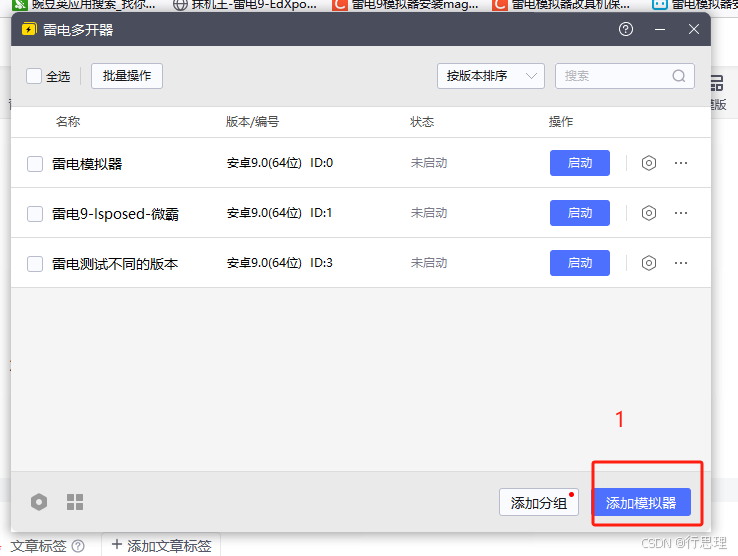Expand the 按版本排序 sort dropdown

[x=490, y=76]
